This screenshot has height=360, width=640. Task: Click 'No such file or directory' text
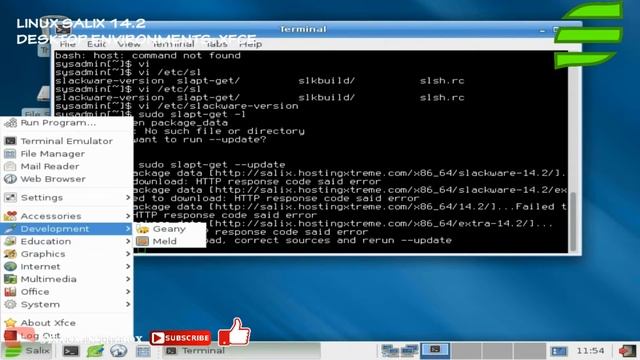(x=224, y=131)
